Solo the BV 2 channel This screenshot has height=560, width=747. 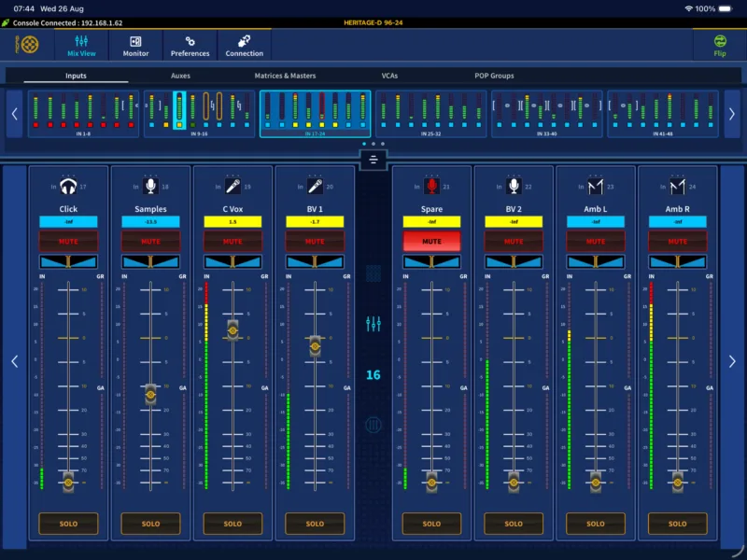[x=514, y=524]
